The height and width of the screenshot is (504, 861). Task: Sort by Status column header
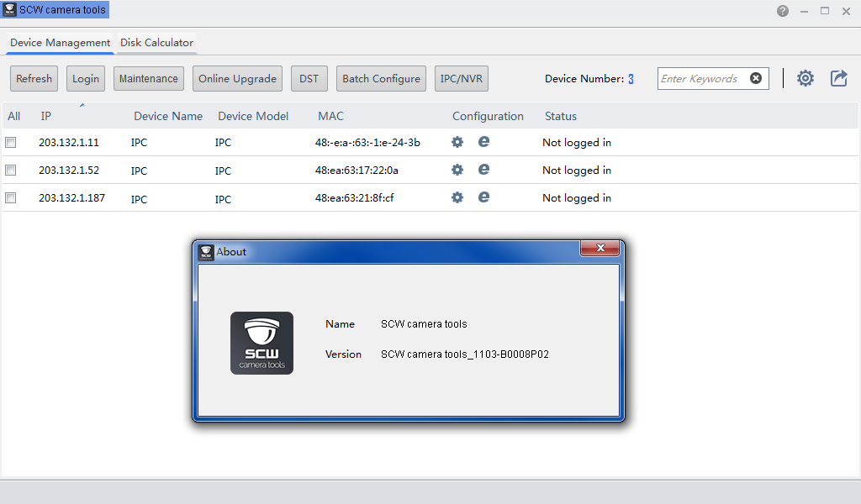561,116
